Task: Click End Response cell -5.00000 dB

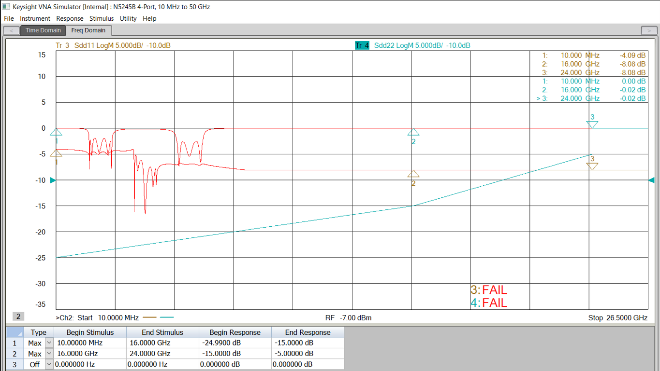Action: (308, 353)
